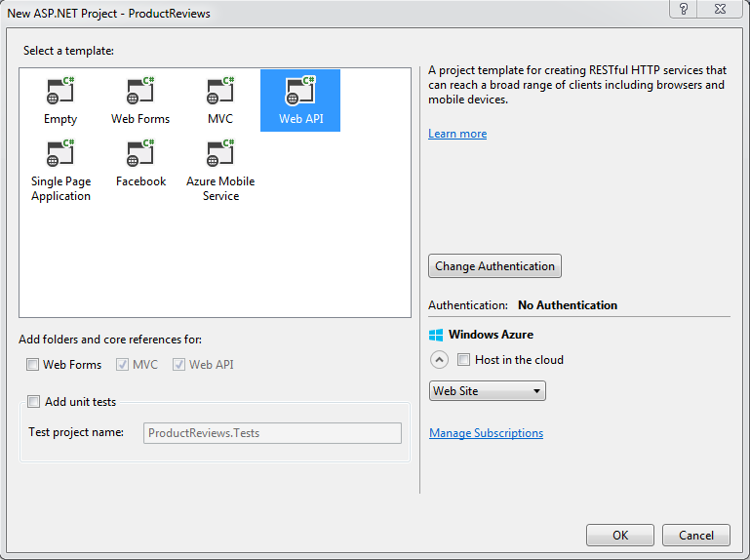Choose the Web Forms template icon

coord(140,91)
